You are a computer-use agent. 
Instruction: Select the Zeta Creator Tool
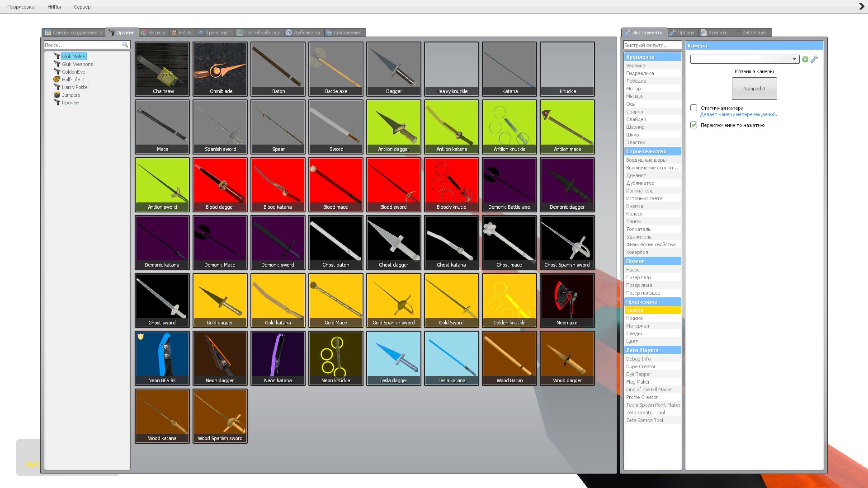652,413
